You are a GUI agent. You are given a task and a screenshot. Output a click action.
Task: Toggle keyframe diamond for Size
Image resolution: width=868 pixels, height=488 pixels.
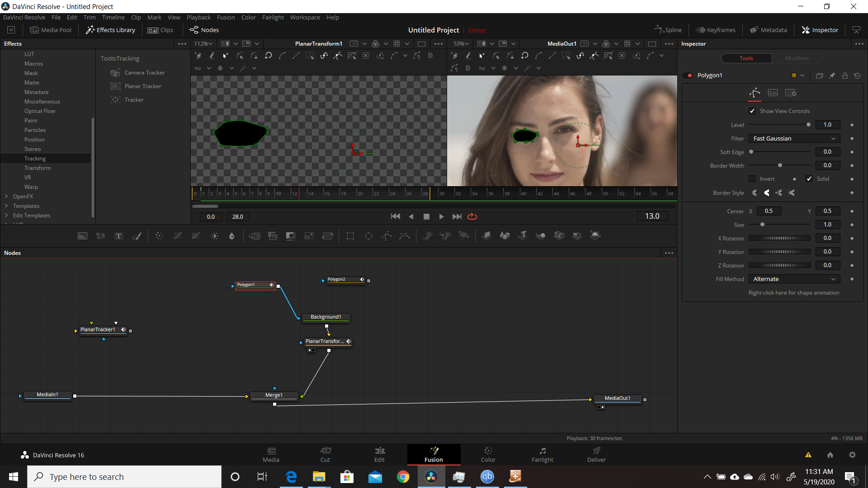pyautogui.click(x=852, y=225)
